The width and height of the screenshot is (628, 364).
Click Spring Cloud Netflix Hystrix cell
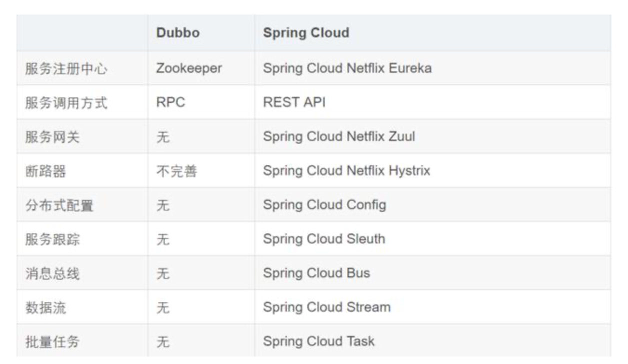click(x=346, y=170)
